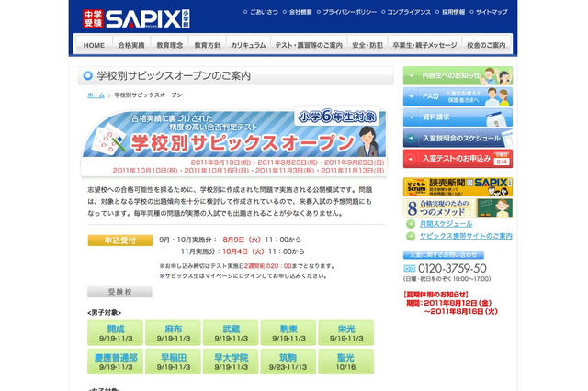
Task: Open the 入室説明会のスケジュール banner
Action: click(458, 138)
